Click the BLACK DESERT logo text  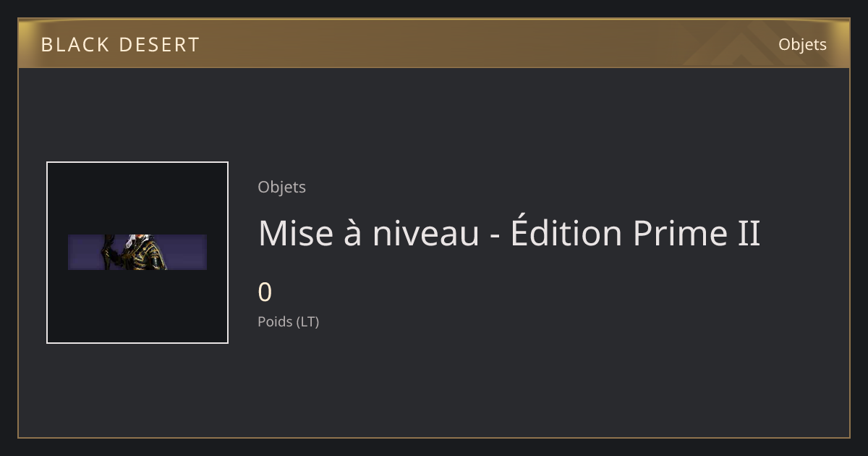(x=120, y=45)
